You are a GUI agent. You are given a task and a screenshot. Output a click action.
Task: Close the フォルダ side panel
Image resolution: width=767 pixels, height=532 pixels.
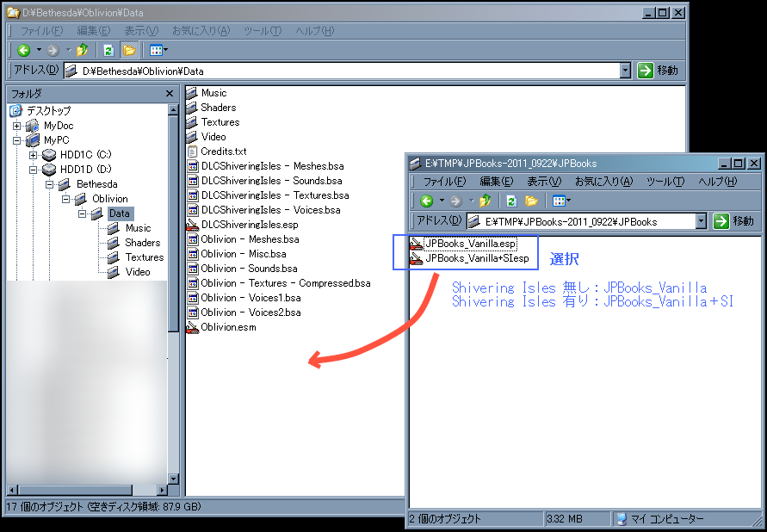point(170,93)
